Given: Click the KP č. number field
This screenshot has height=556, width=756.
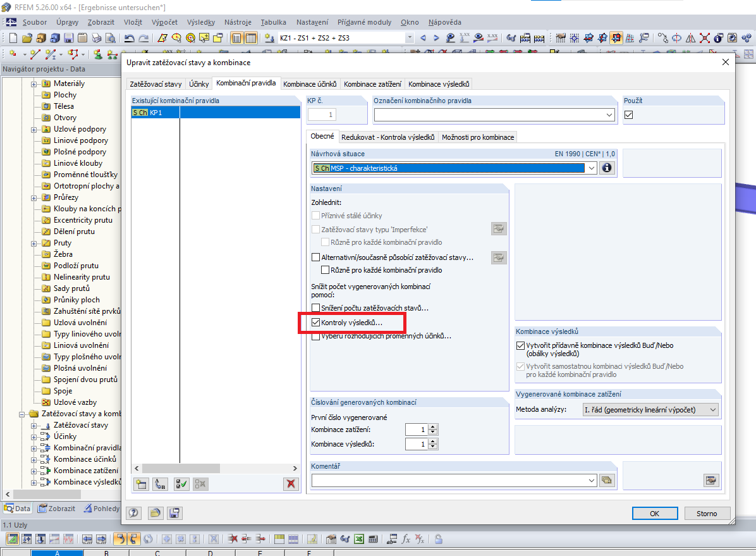Looking at the screenshot, I should (x=322, y=114).
